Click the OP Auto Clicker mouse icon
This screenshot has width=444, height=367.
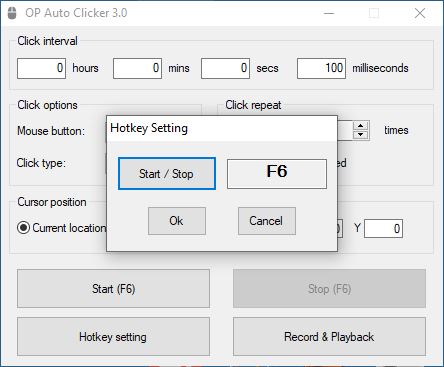point(12,13)
